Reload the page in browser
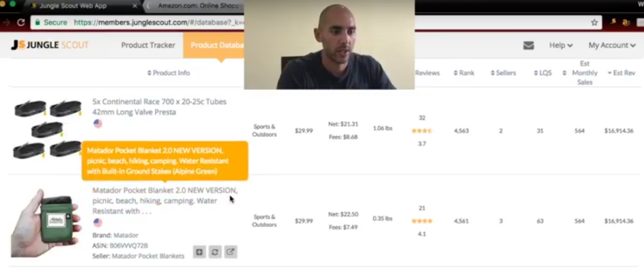 21,22
